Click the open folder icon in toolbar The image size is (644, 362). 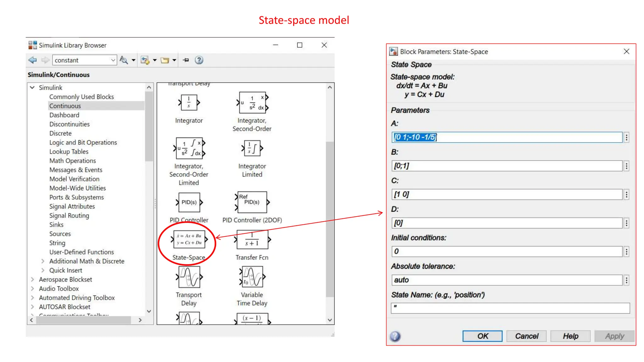165,60
